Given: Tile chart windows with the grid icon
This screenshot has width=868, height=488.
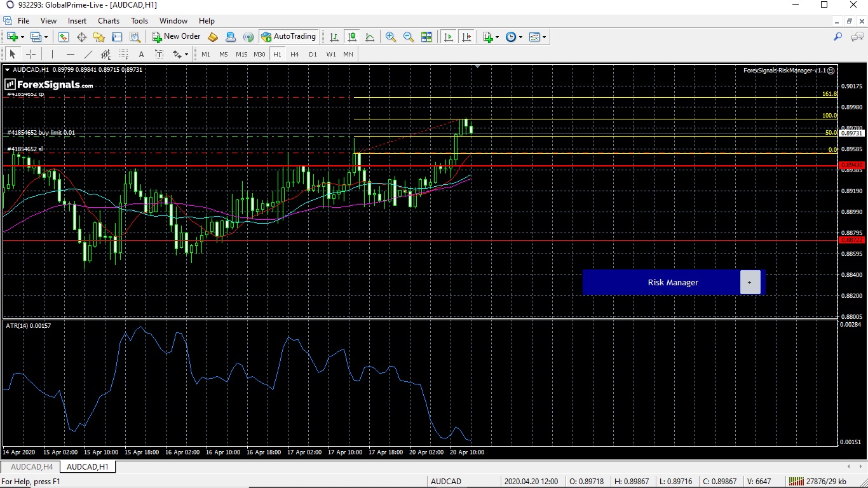Looking at the screenshot, I should coord(426,37).
